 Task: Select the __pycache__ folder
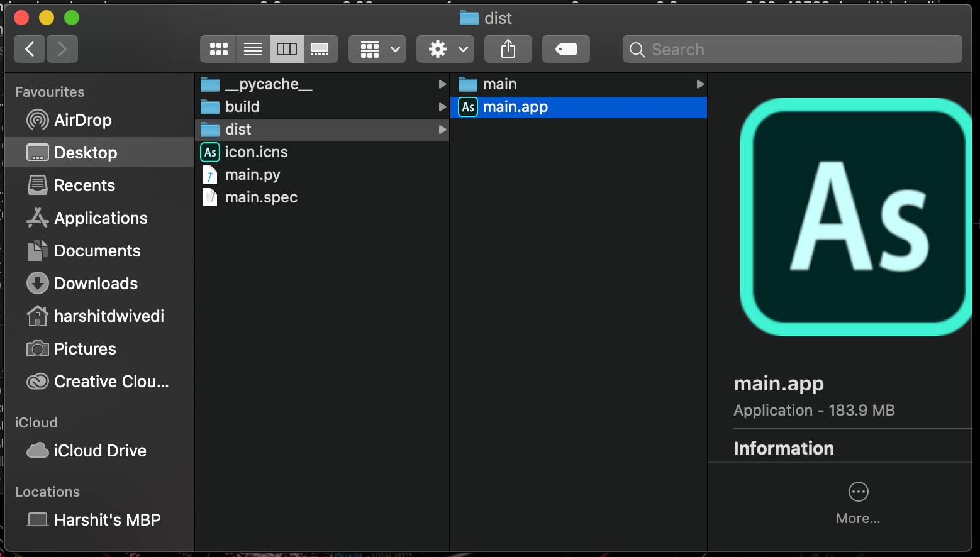tap(322, 84)
